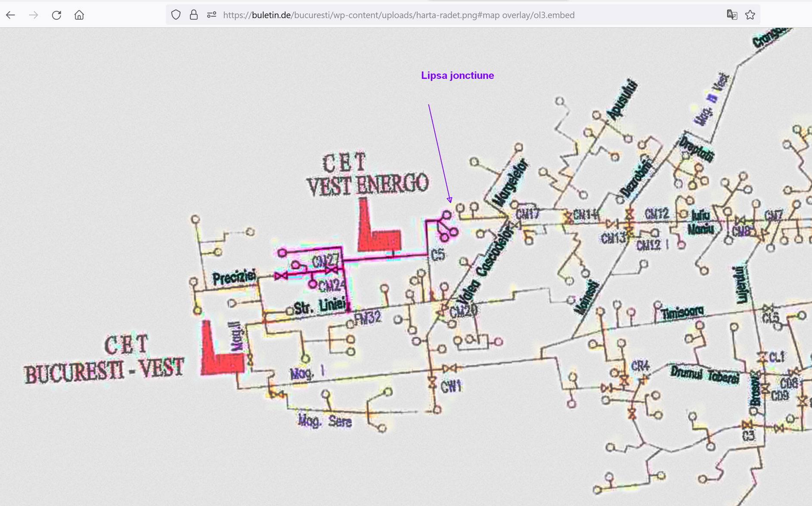Click the Apusului street label
The image size is (812, 506).
(x=622, y=100)
